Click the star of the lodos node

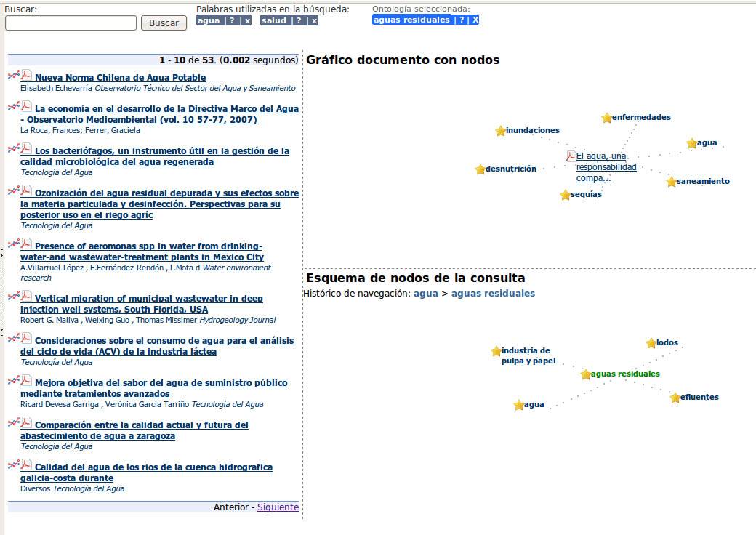(x=651, y=343)
